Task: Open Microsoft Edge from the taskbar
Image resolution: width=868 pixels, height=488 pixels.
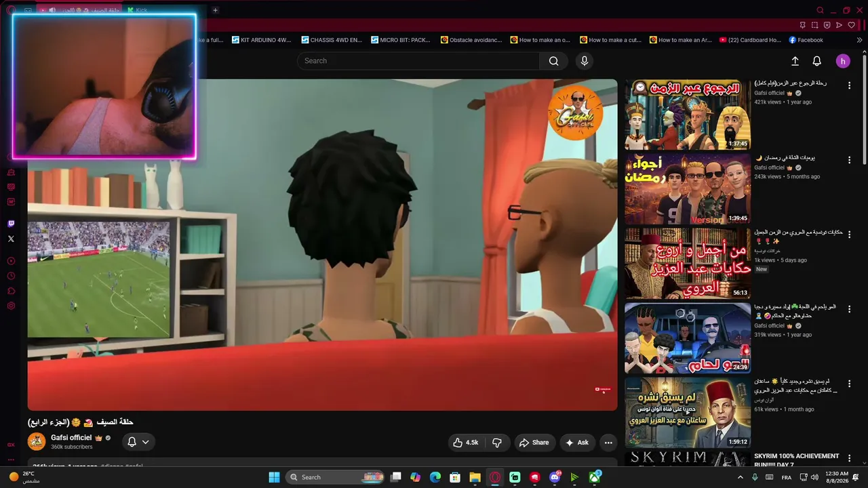Action: coord(435,477)
